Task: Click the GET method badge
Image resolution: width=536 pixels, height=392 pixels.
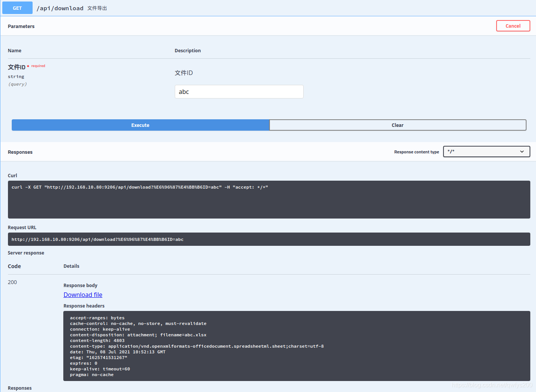Action: pos(17,8)
